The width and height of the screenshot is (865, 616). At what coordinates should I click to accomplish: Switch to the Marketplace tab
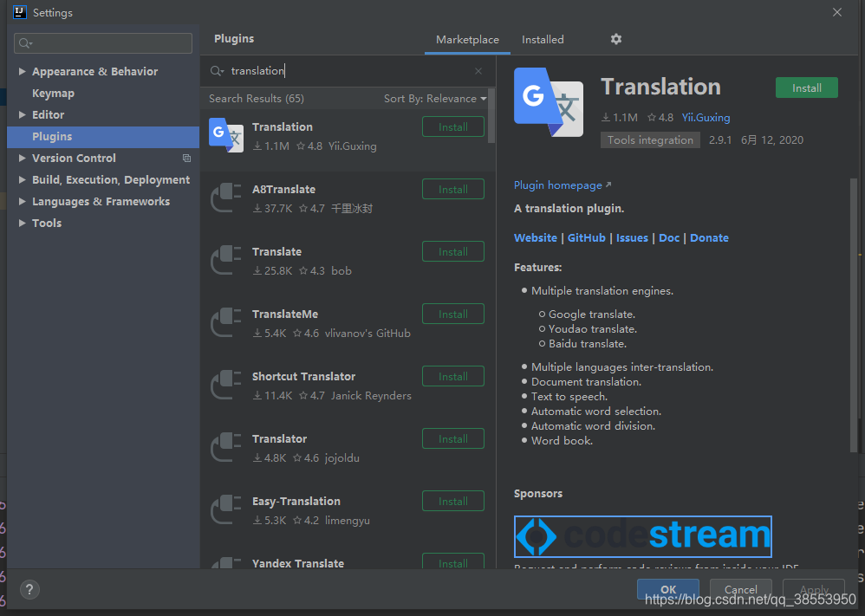(x=467, y=40)
